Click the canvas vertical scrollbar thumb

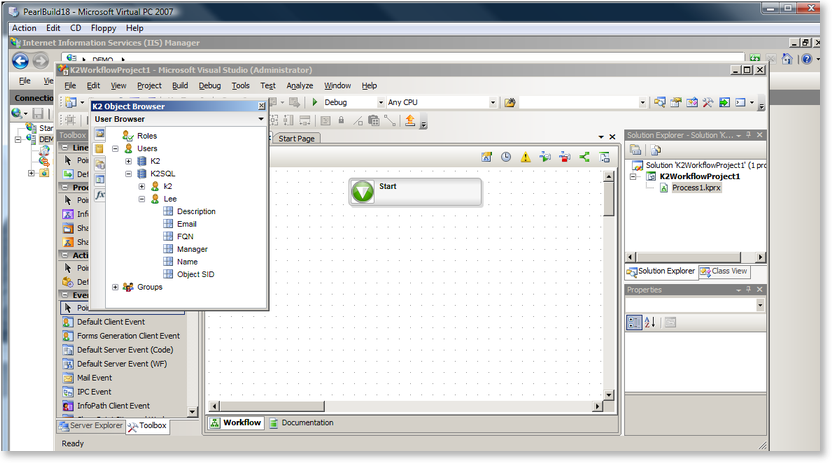coord(609,199)
